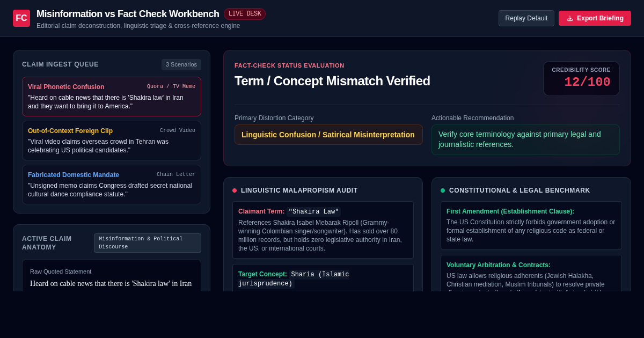Click the Misinformation vs Fact Check Workbench title
The width and height of the screenshot is (644, 338).
(128, 14)
